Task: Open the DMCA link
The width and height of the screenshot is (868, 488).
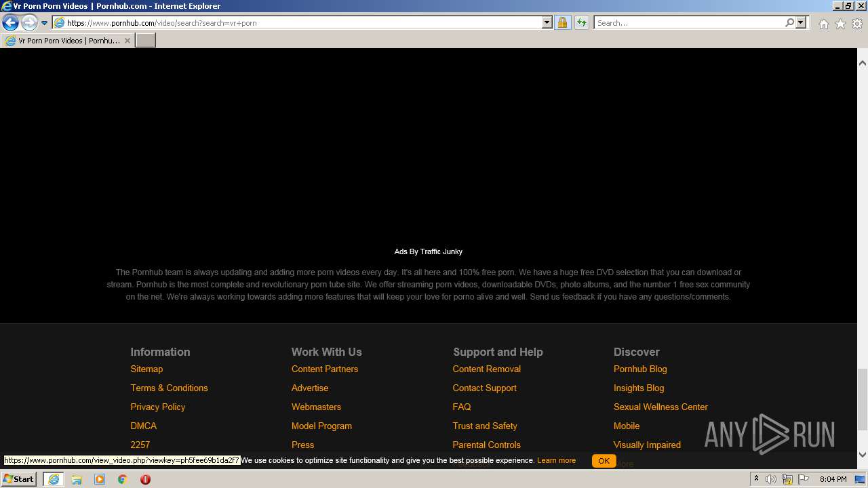Action: tap(143, 426)
